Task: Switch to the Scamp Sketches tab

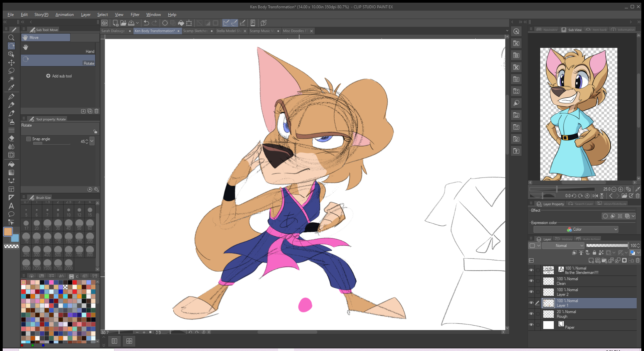Action: coord(195,31)
